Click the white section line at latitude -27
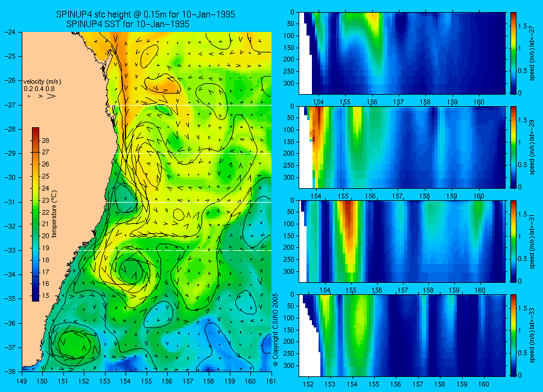The height and width of the screenshot is (392, 543). click(x=194, y=105)
